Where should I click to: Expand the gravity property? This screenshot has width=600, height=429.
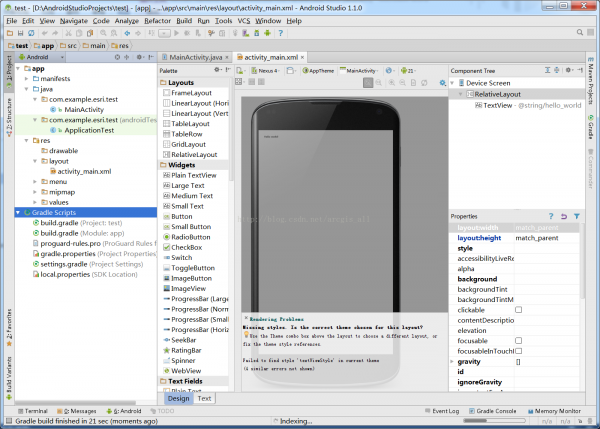pyautogui.click(x=452, y=361)
